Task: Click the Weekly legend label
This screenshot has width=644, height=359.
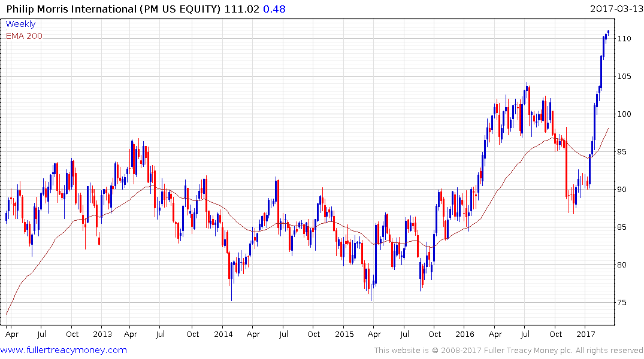Action: pos(20,24)
